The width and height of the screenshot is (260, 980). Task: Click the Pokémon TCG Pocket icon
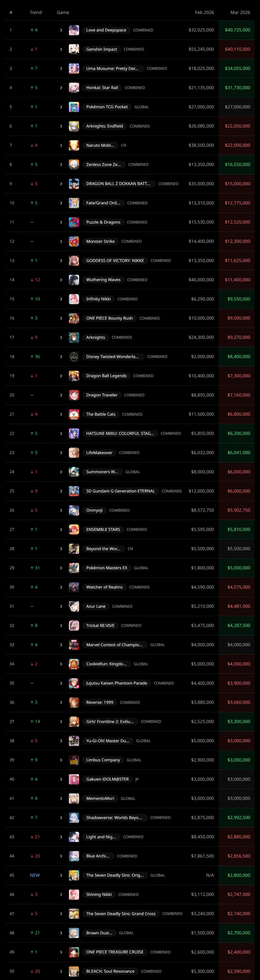[74, 107]
